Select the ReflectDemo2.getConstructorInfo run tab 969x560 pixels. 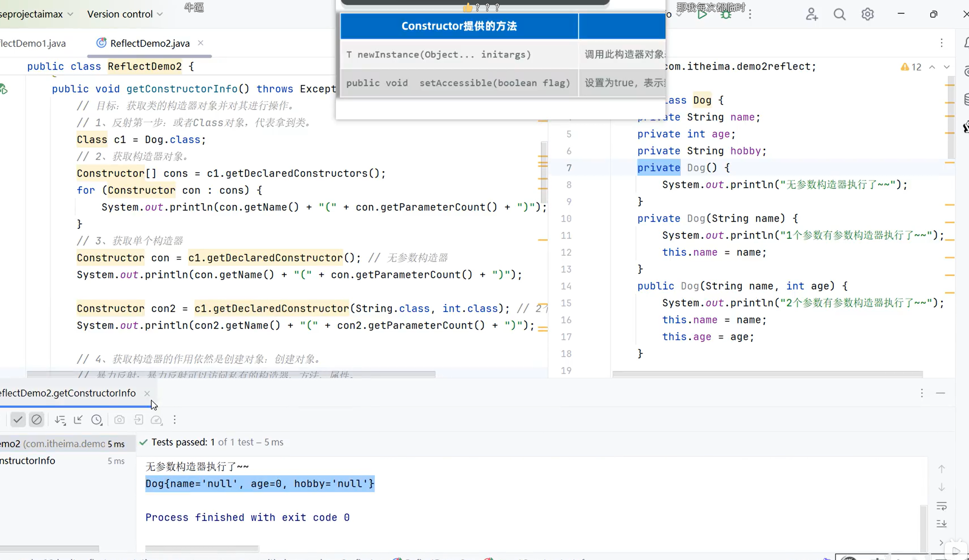[68, 393]
